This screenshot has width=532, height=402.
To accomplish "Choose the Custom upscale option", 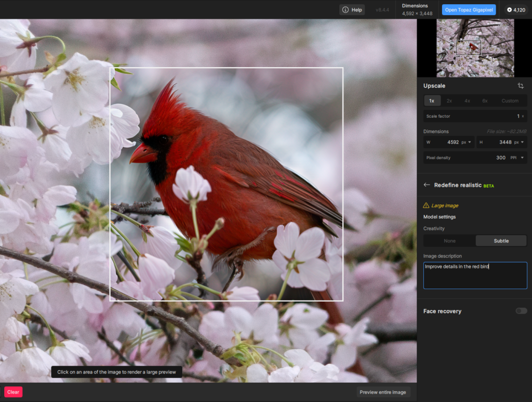I will point(510,101).
